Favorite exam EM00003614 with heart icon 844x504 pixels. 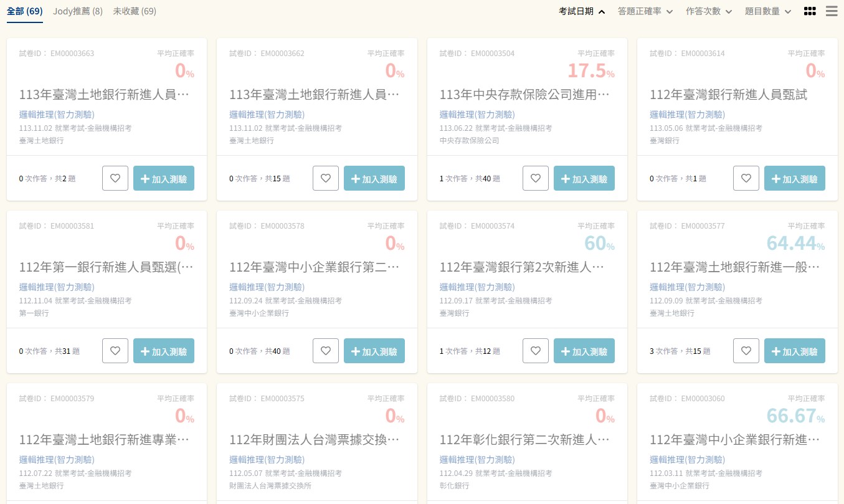point(746,178)
